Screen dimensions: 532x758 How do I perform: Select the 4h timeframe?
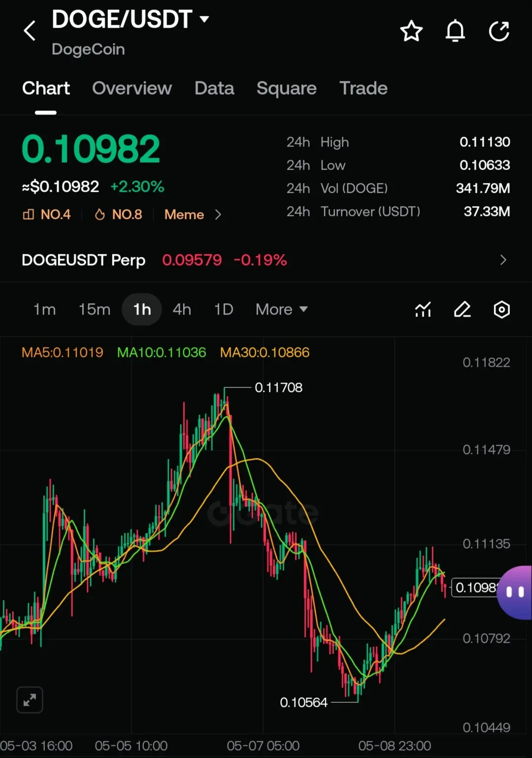click(182, 310)
